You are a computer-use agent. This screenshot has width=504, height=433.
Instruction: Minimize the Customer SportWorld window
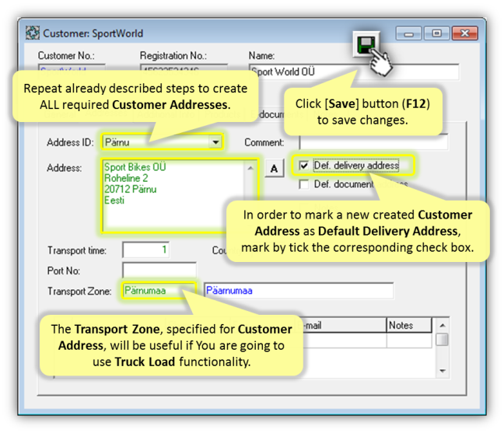408,33
